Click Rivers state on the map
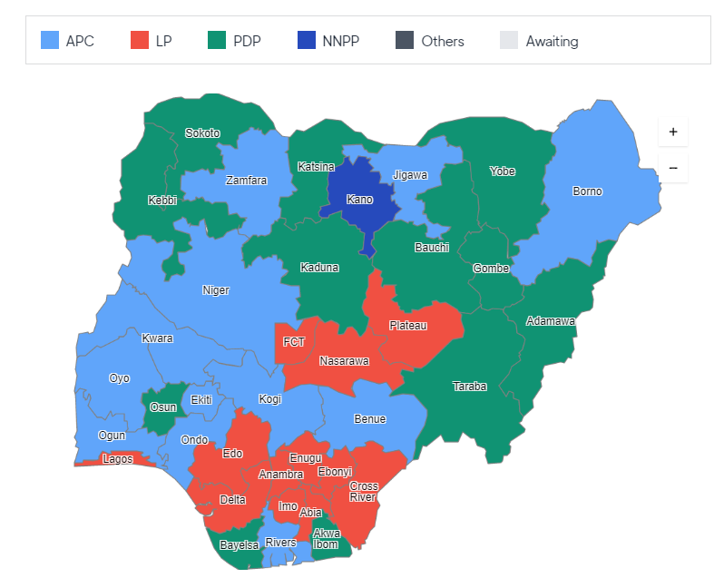Image resolution: width=724 pixels, height=588 pixels. pos(280,543)
